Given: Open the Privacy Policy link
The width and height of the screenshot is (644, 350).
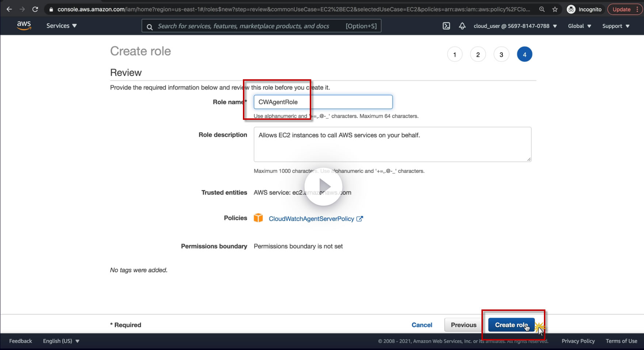Looking at the screenshot, I should 578,341.
